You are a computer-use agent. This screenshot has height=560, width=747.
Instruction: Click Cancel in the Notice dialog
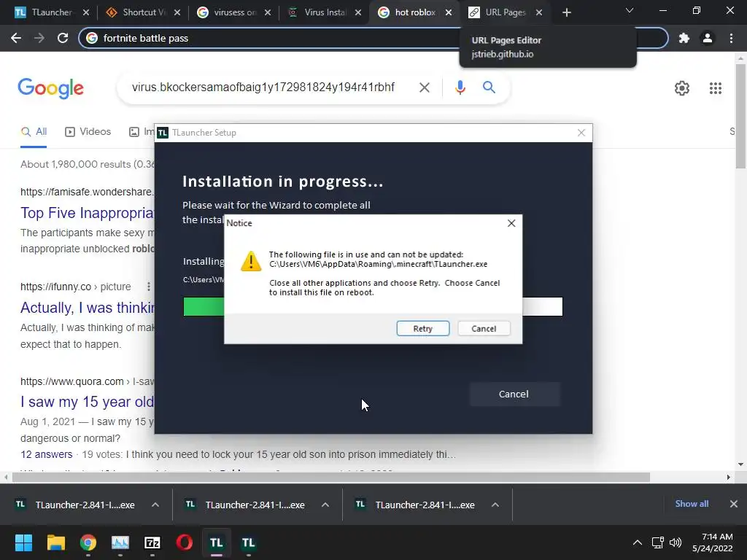[x=484, y=329]
